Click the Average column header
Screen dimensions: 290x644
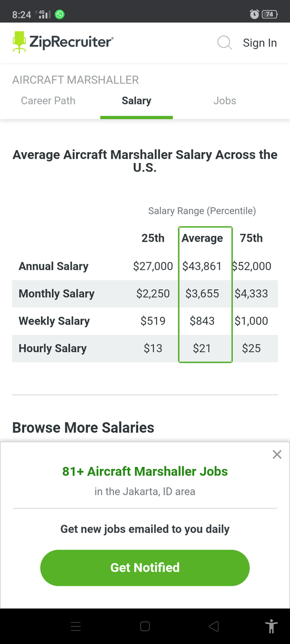[202, 238]
